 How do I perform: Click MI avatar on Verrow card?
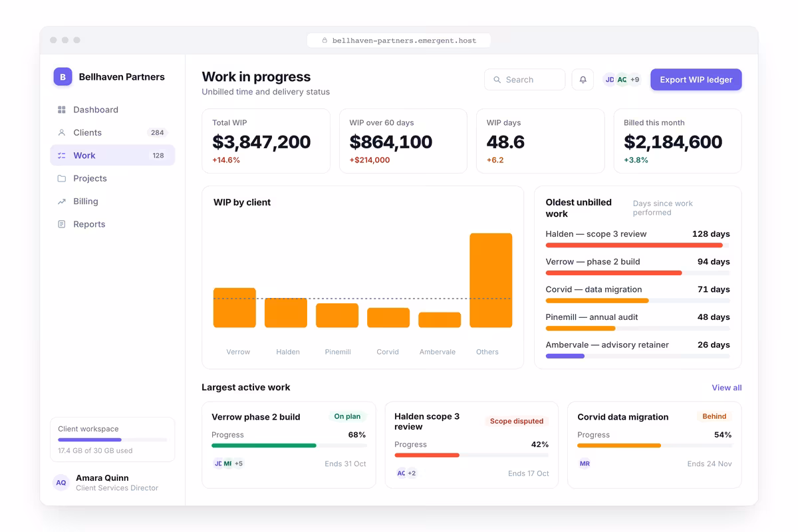coord(228,464)
